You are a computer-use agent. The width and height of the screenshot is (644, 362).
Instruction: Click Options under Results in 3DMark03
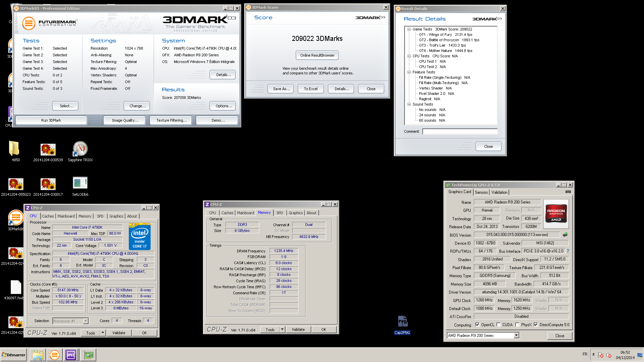tap(223, 106)
